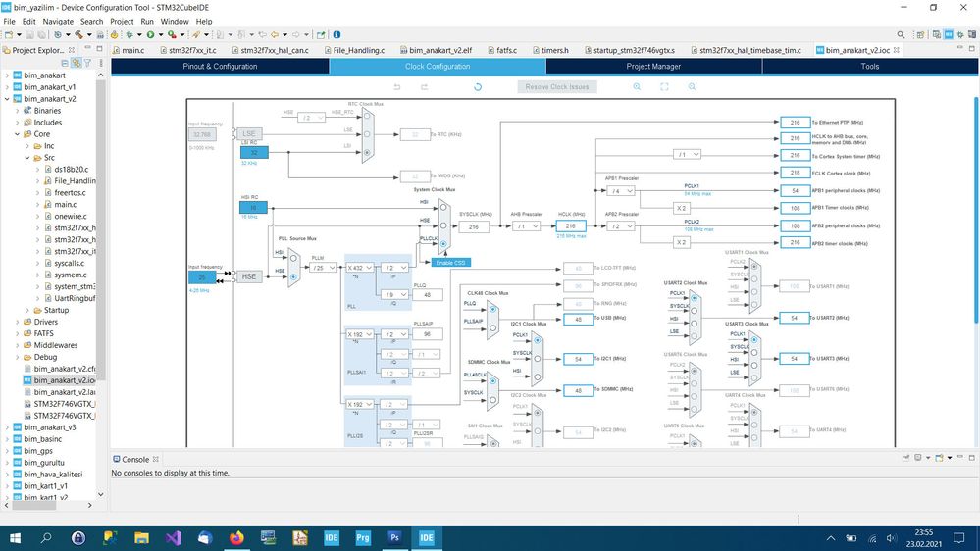Click the Debug (bug) toolbar icon
This screenshot has height=551, width=980.
pos(129,35)
